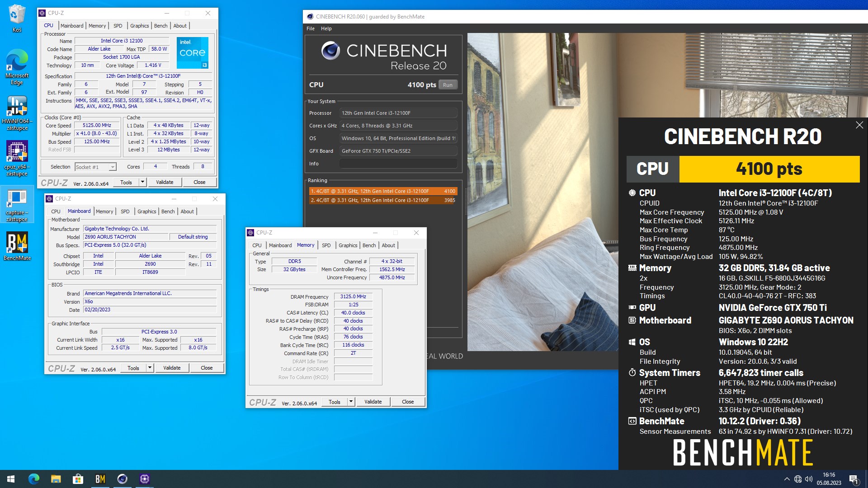Switch to Bench tab in top CPU-Z window

point(160,26)
